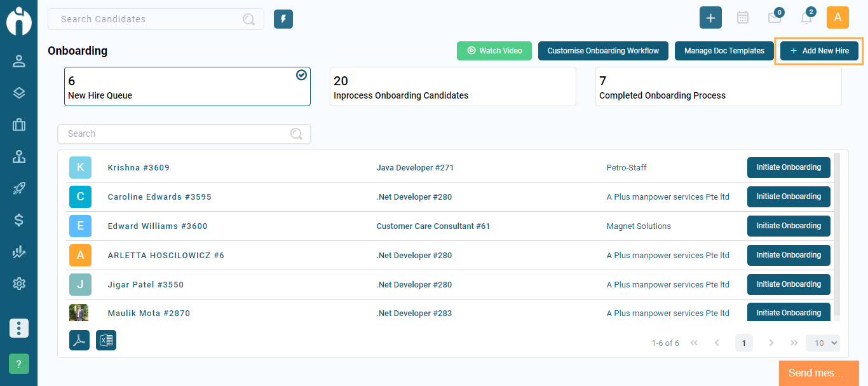
Task: Open the billing dollar icon in the sidebar
Action: (x=18, y=220)
